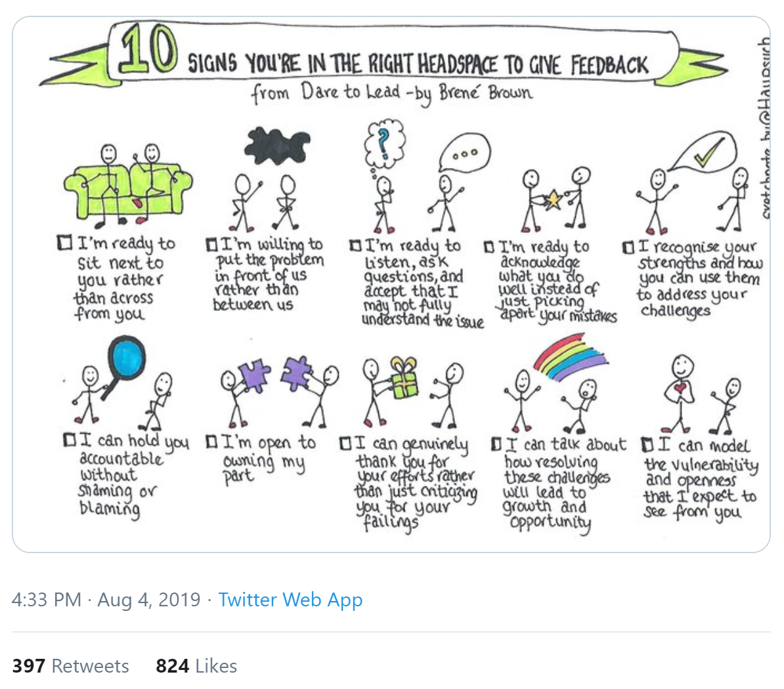Check the 'put the problem in front' box
The width and height of the screenshot is (784, 689).
(211, 244)
